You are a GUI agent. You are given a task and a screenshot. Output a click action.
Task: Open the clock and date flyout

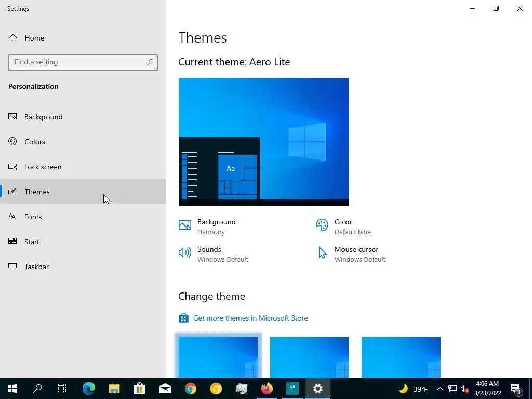487,389
